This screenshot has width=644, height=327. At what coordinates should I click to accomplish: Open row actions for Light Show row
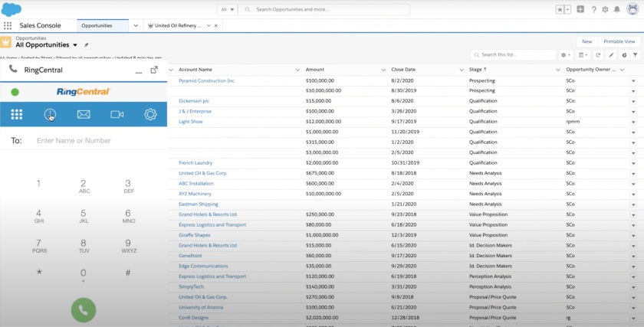(x=633, y=123)
